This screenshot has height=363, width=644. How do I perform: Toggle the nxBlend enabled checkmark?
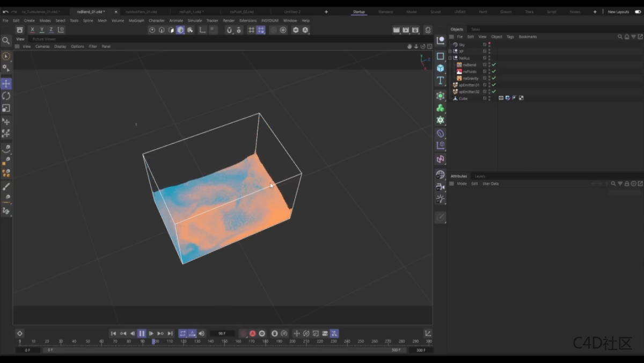click(x=494, y=65)
